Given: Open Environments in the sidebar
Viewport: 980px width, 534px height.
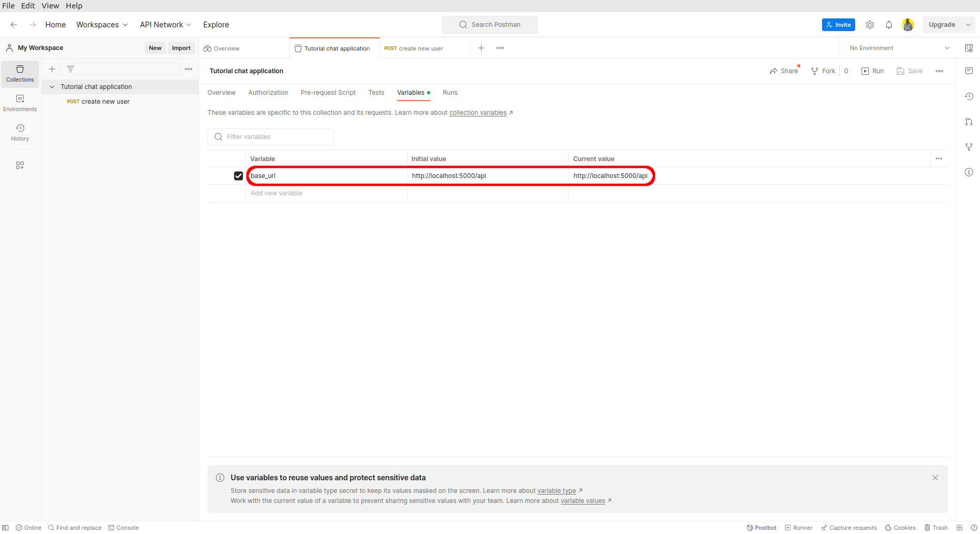Looking at the screenshot, I should (x=20, y=103).
